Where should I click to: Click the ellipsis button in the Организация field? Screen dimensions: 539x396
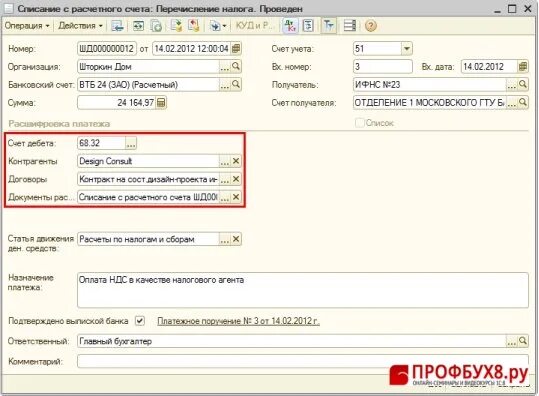click(224, 67)
